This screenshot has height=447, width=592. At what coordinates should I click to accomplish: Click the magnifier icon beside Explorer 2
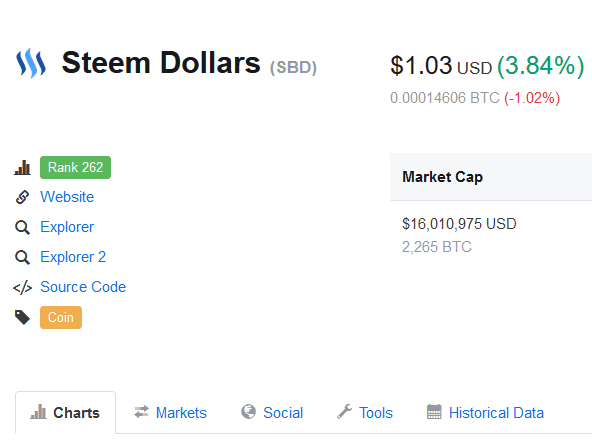pyautogui.click(x=22, y=257)
